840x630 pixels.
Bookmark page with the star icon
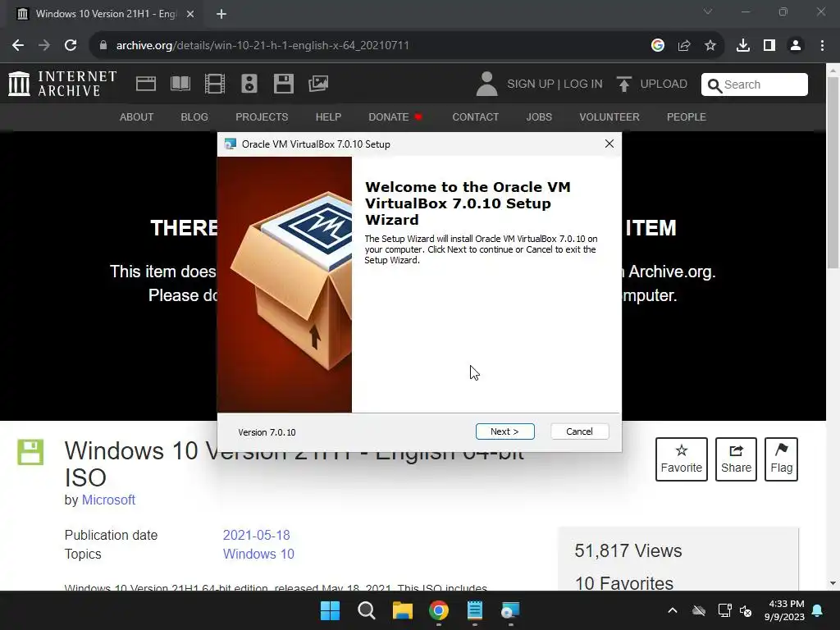pos(710,46)
